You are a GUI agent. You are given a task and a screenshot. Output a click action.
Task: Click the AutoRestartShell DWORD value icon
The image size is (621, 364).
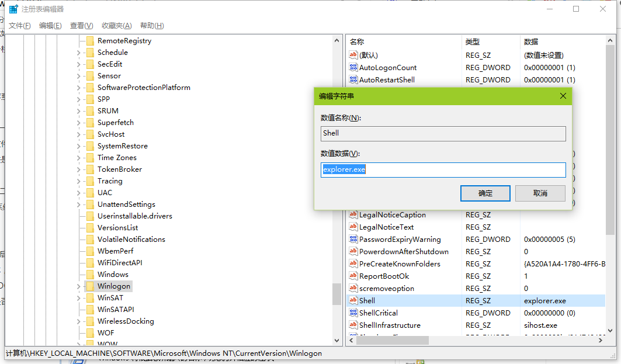(x=353, y=80)
